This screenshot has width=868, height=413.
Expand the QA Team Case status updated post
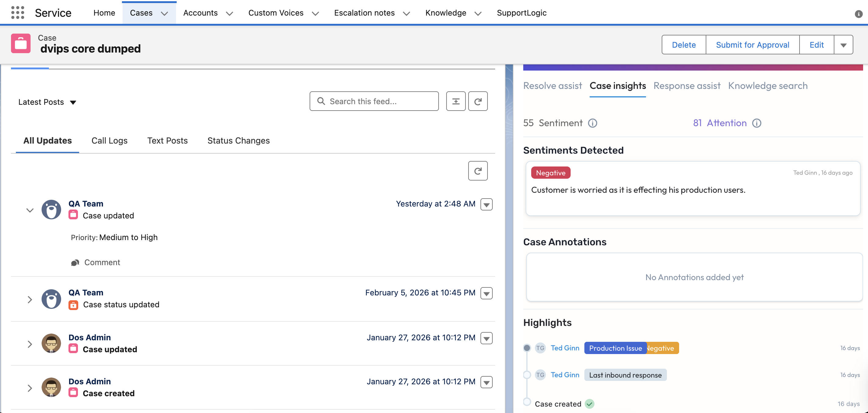point(30,299)
